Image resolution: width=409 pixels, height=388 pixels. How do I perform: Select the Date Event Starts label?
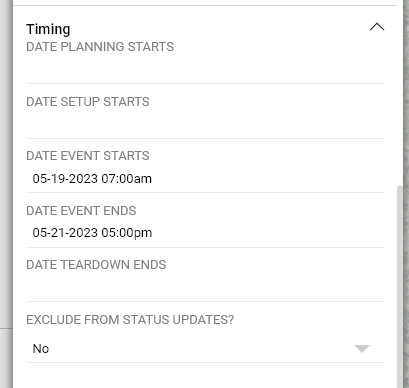click(x=88, y=156)
